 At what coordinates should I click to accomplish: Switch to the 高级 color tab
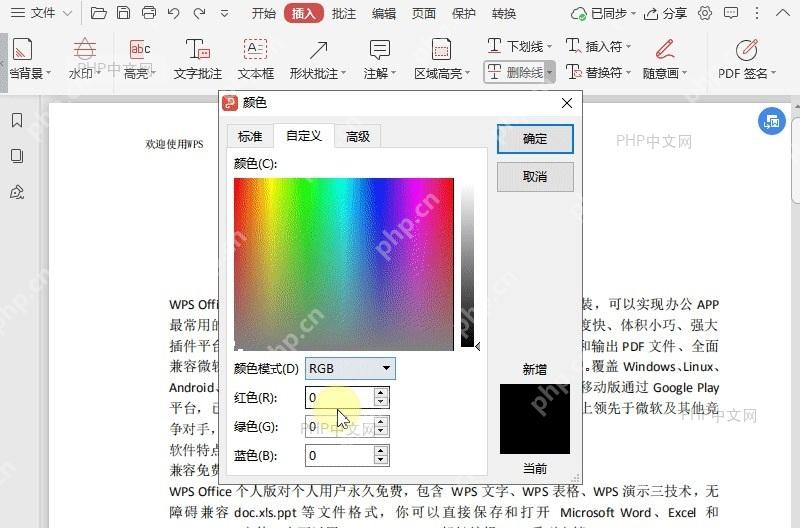tap(358, 136)
